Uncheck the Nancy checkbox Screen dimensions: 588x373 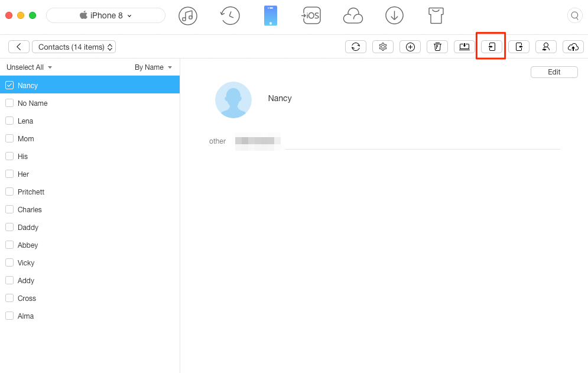coord(9,85)
